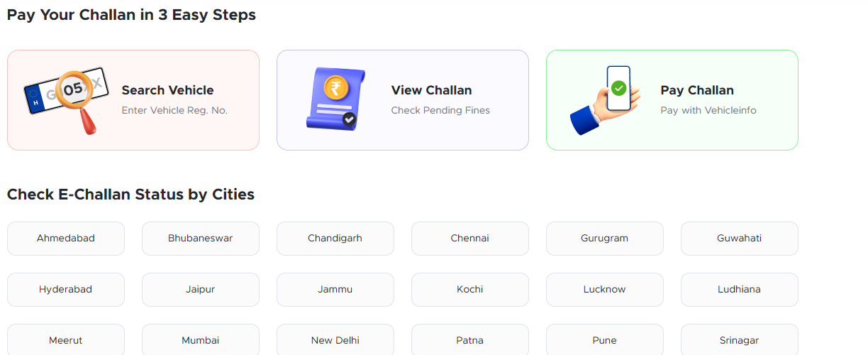Select Chandigarh e-challan status
The width and height of the screenshot is (868, 355).
click(335, 239)
